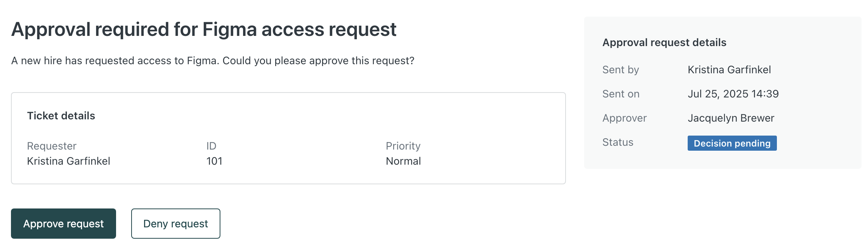
Task: Click the Requester field label
Action: [52, 146]
